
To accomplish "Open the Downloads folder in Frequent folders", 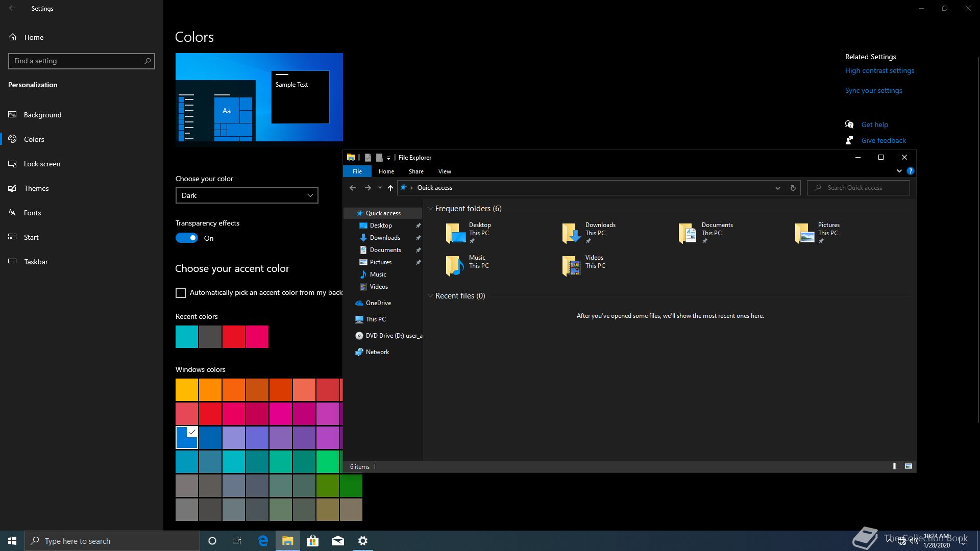I will pyautogui.click(x=589, y=233).
